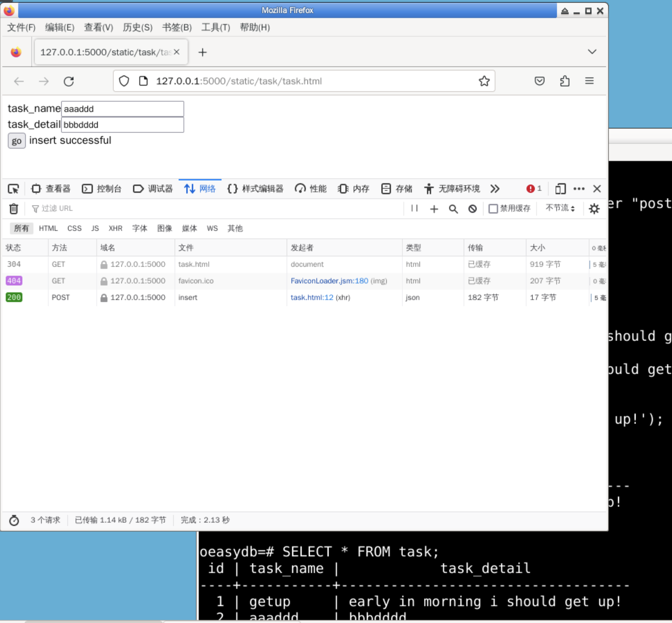Open throttling dropdown (不节流)

point(560,208)
